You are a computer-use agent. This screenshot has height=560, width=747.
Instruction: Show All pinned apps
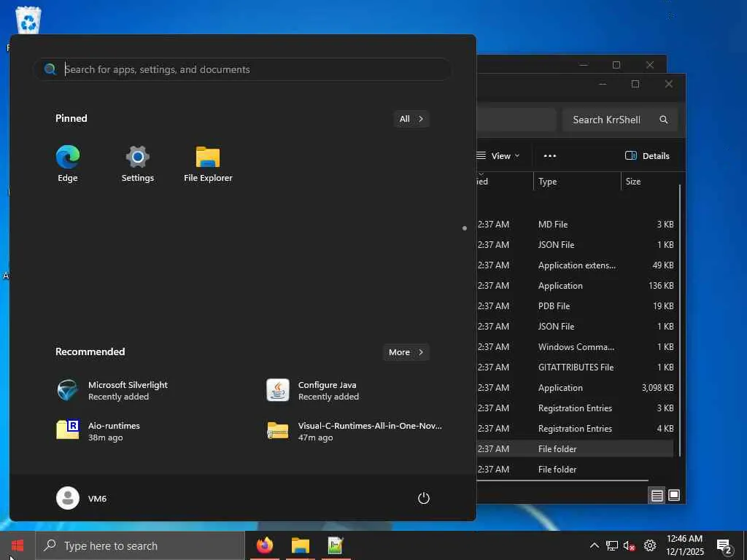pyautogui.click(x=411, y=119)
